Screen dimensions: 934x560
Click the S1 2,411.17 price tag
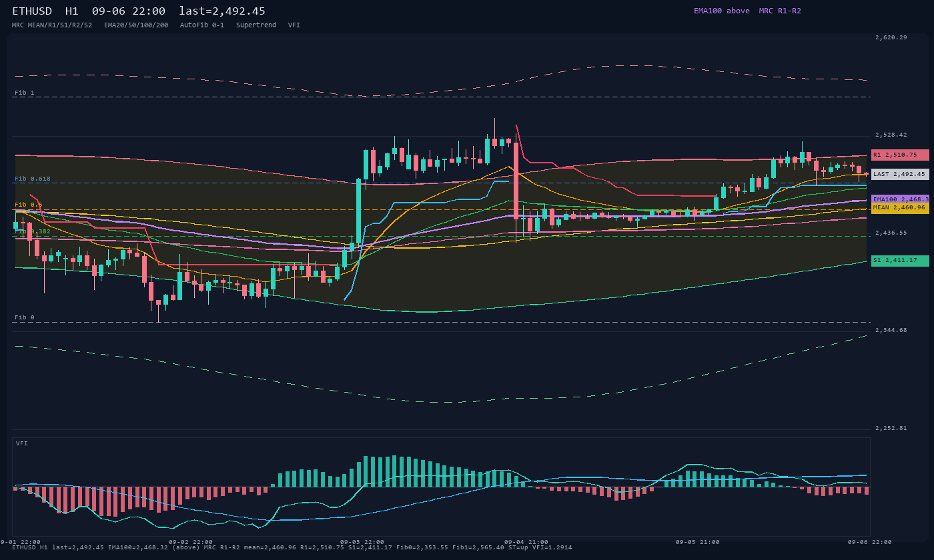tap(900, 261)
